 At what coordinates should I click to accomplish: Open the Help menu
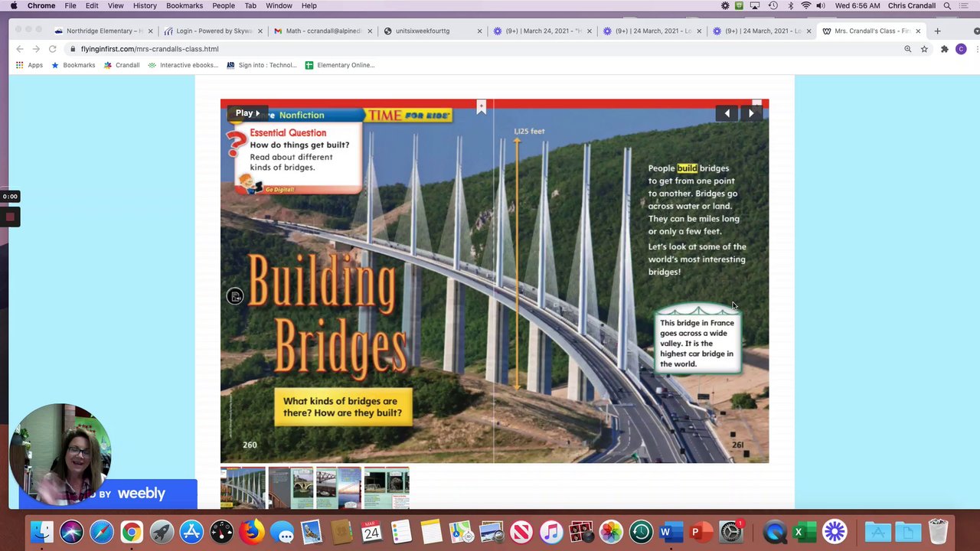pyautogui.click(x=309, y=5)
